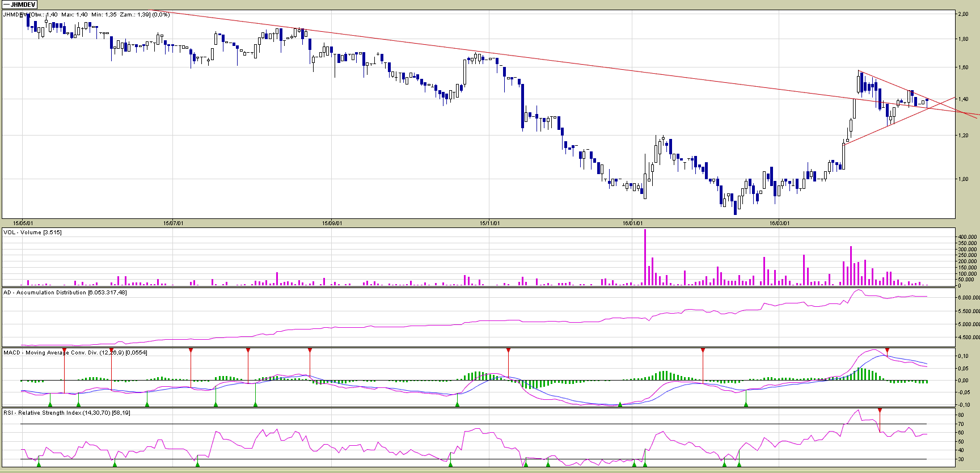
Task: Click the rightmost green buy triangle in MACD panel
Action: tap(746, 404)
